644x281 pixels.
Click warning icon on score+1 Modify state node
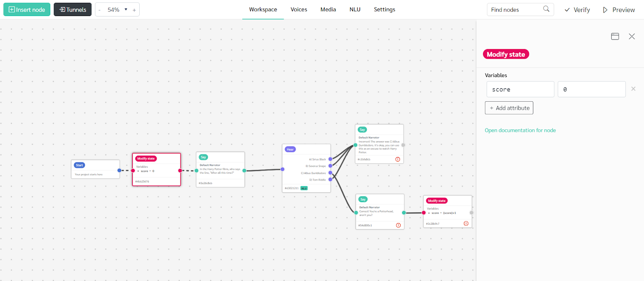466,224
